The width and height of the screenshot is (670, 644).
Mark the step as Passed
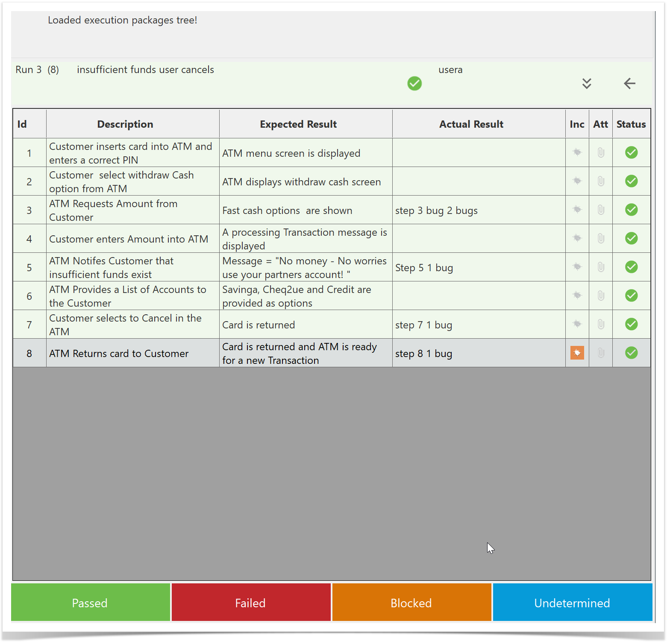(90, 603)
